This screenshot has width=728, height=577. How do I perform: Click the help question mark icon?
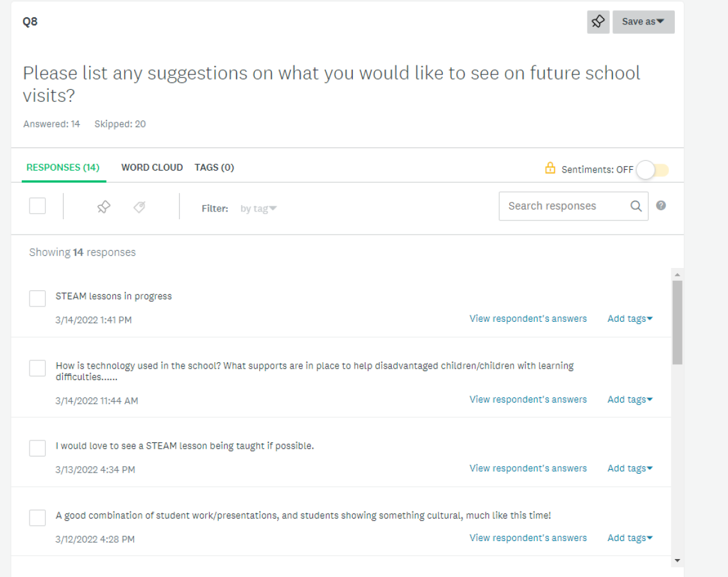point(661,206)
